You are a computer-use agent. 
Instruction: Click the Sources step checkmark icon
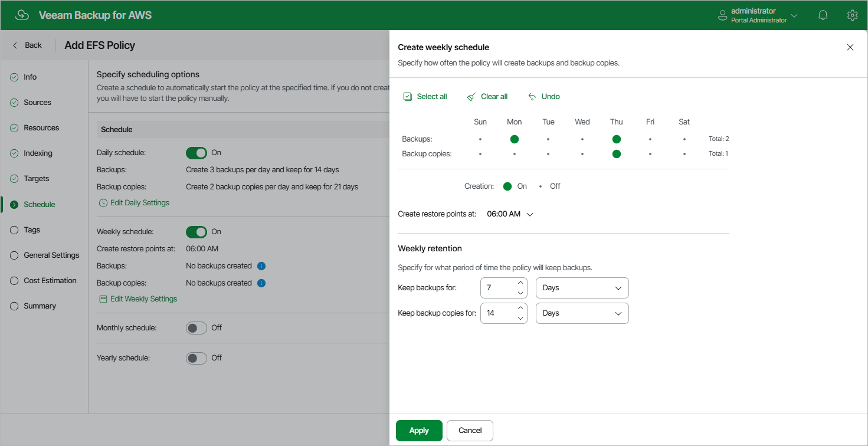tap(14, 103)
